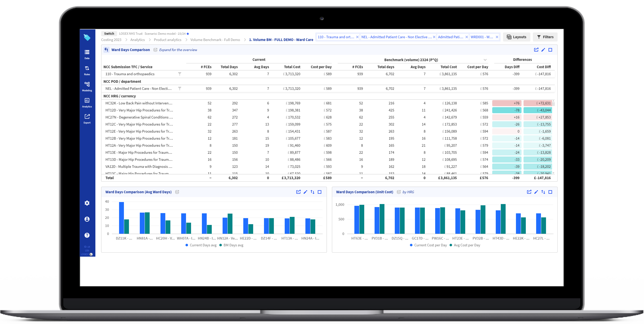Open the by HRG selector
This screenshot has height=324, width=644.
point(408,192)
